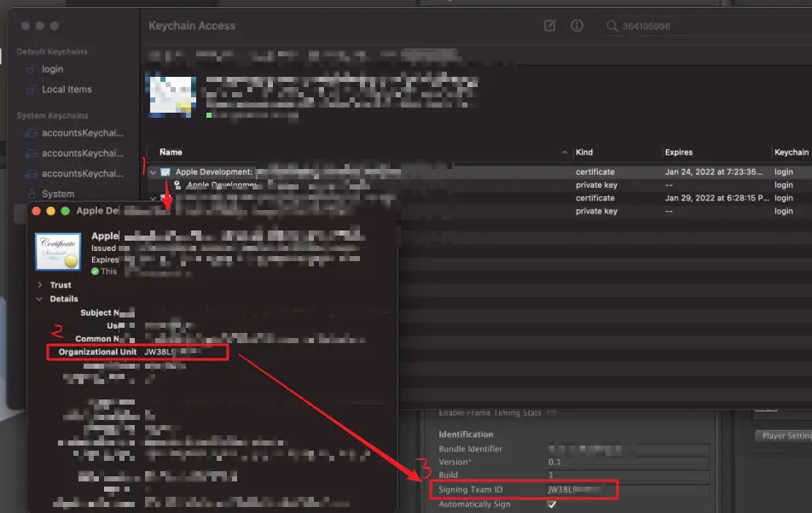Collapse the Details section in certificate window

39,299
